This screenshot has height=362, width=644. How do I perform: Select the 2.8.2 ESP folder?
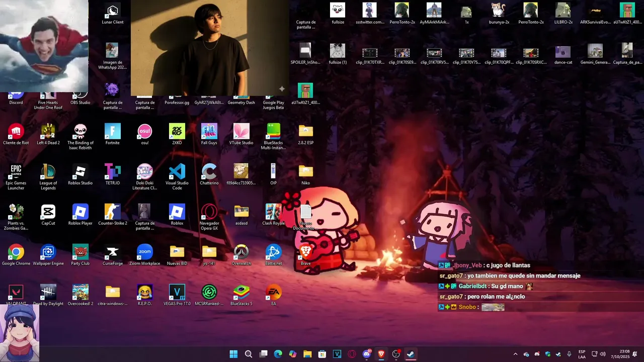pos(306,135)
